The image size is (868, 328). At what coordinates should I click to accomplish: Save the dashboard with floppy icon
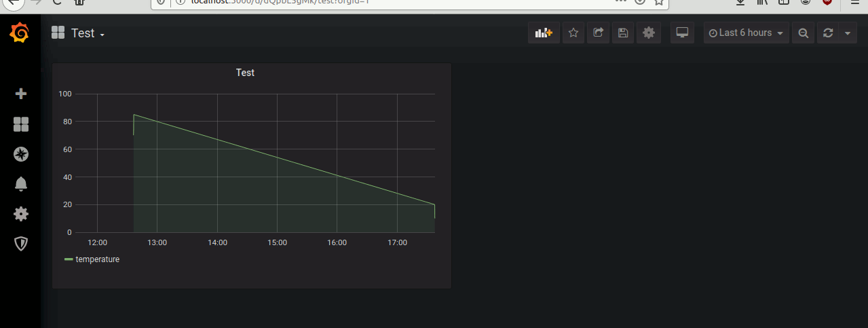pyautogui.click(x=623, y=33)
